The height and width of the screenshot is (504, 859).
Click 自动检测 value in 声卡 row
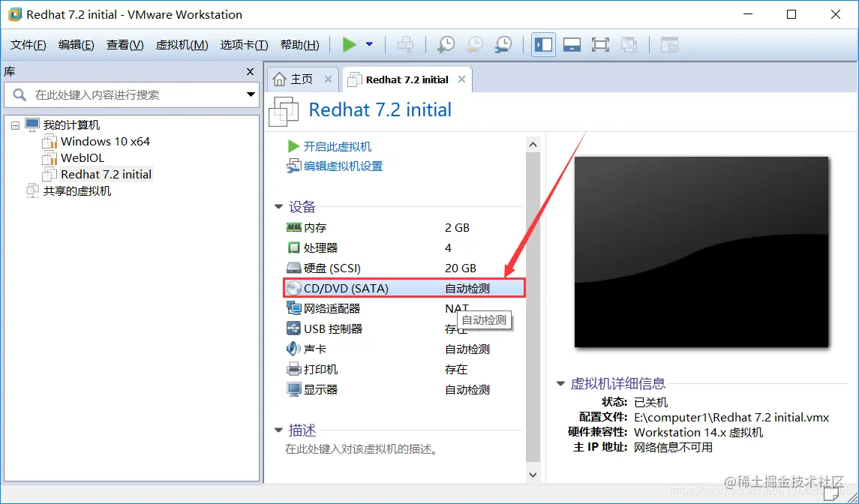click(x=467, y=349)
